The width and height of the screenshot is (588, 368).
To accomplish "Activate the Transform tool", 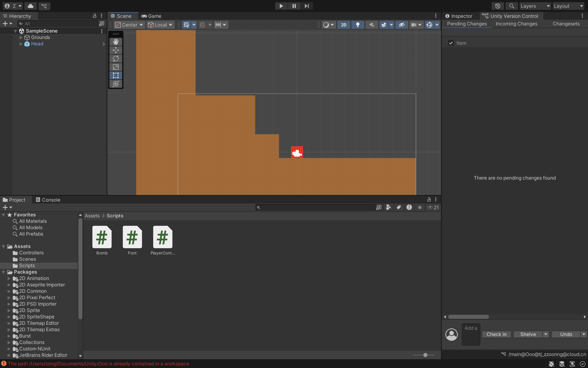I will point(116,84).
